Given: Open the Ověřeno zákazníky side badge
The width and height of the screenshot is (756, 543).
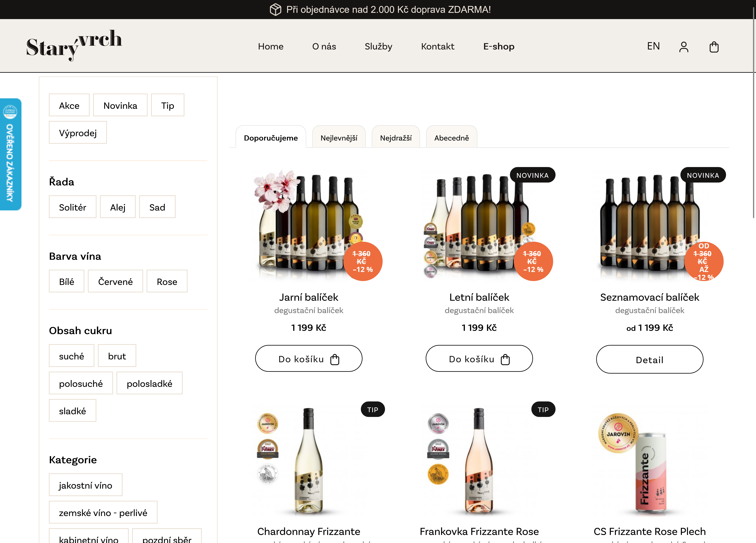Looking at the screenshot, I should point(11,154).
